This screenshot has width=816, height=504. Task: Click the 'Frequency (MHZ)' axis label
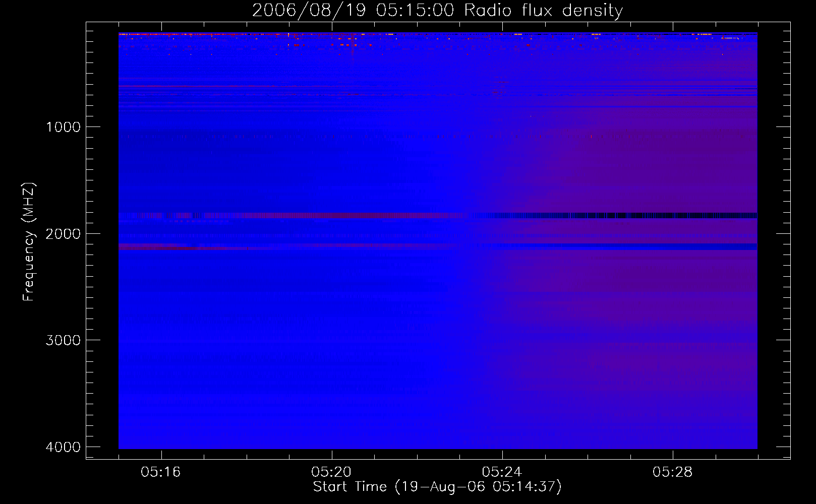pos(28,241)
